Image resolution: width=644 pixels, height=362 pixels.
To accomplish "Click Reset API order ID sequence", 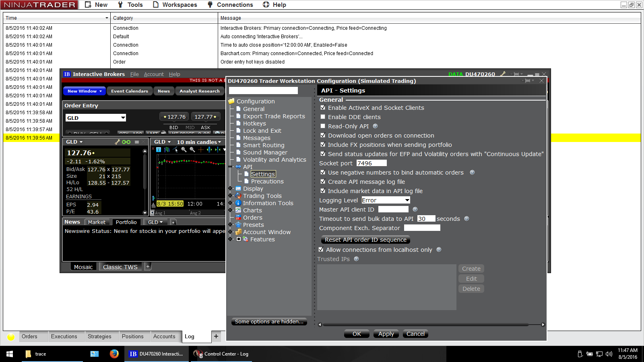I will [x=365, y=240].
